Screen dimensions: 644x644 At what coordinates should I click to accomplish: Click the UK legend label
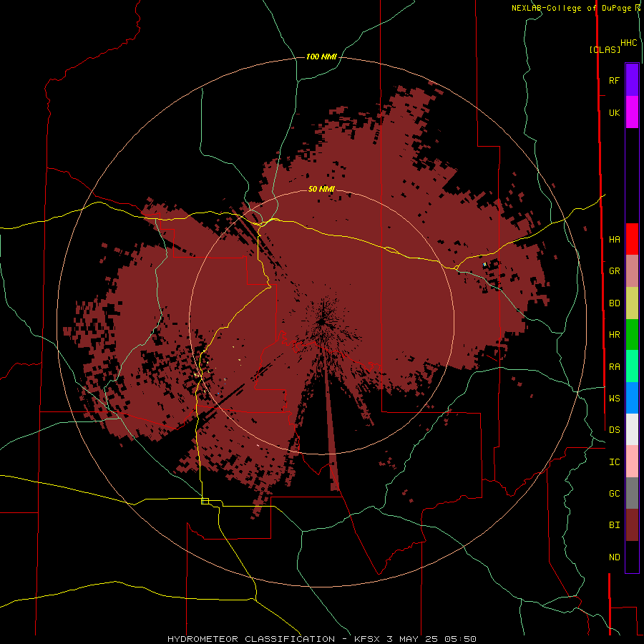[614, 112]
